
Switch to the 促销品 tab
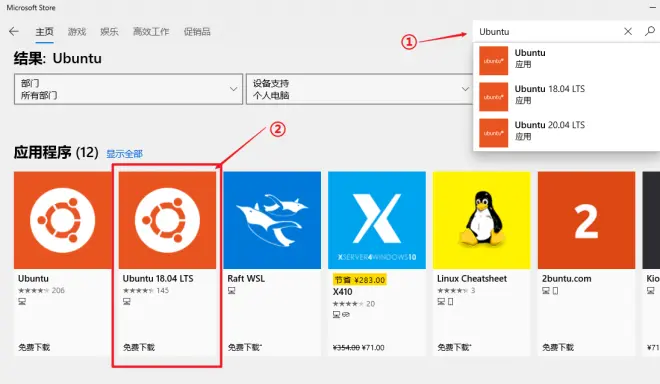click(197, 32)
